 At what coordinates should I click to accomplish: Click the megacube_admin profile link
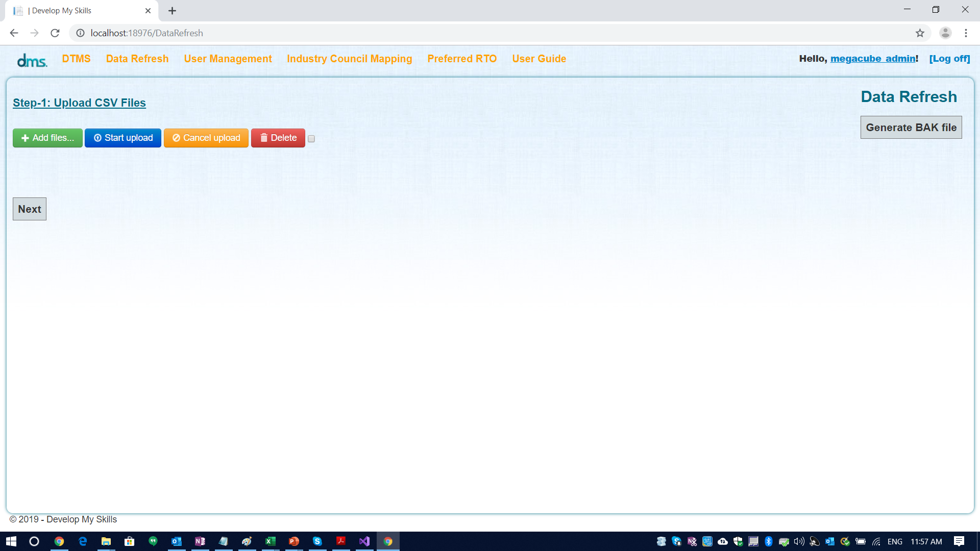point(873,59)
